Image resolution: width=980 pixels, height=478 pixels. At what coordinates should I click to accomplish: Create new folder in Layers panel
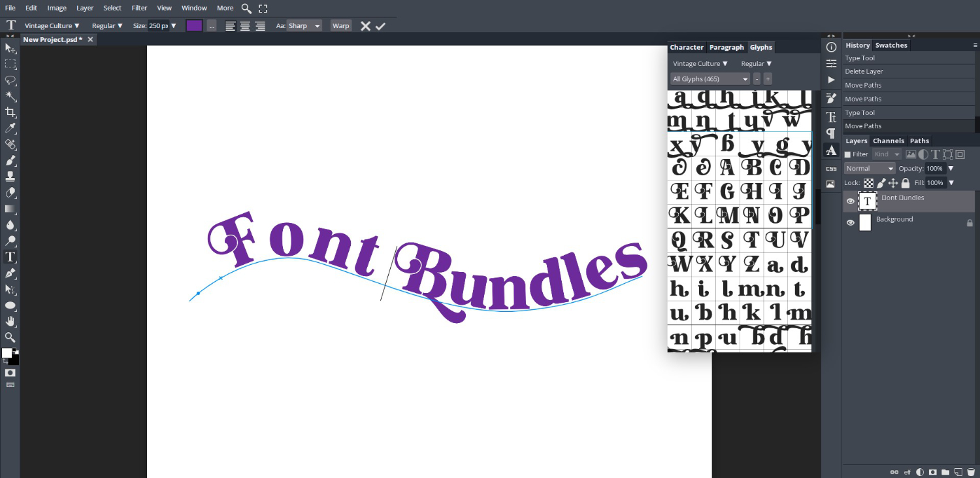(x=945, y=471)
